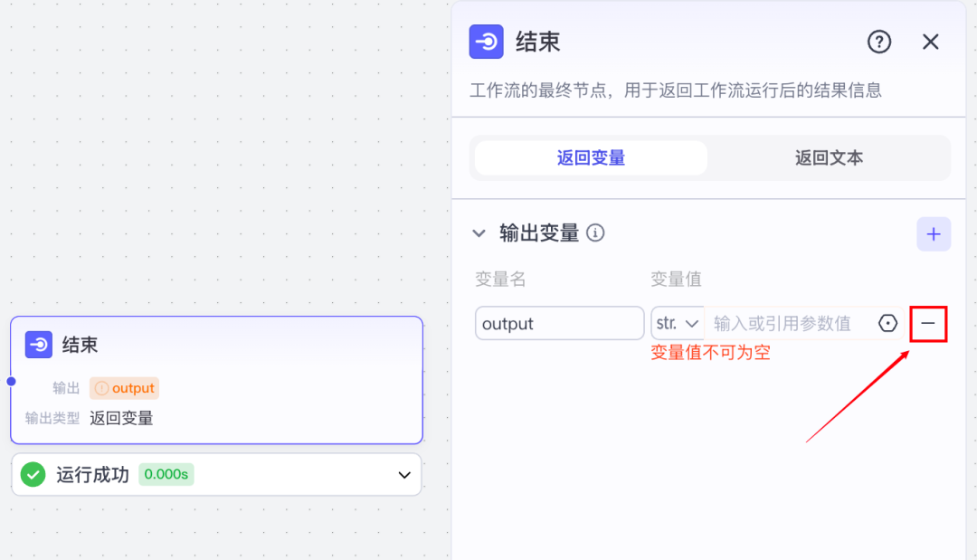Click the variable reference hexagon icon

[x=887, y=323]
